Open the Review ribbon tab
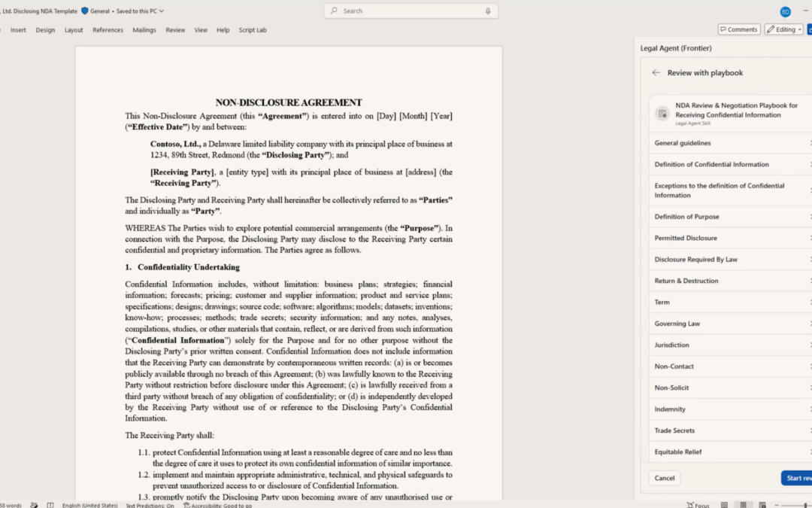Screen dimensions: 812x508 175,30
